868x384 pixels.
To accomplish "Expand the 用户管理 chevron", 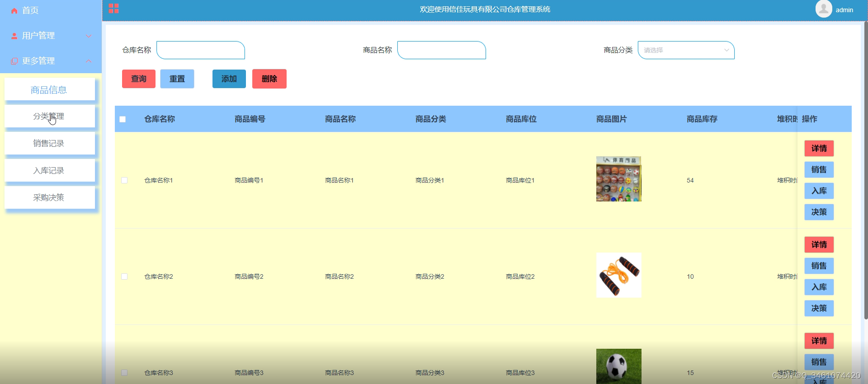I will click(x=89, y=36).
